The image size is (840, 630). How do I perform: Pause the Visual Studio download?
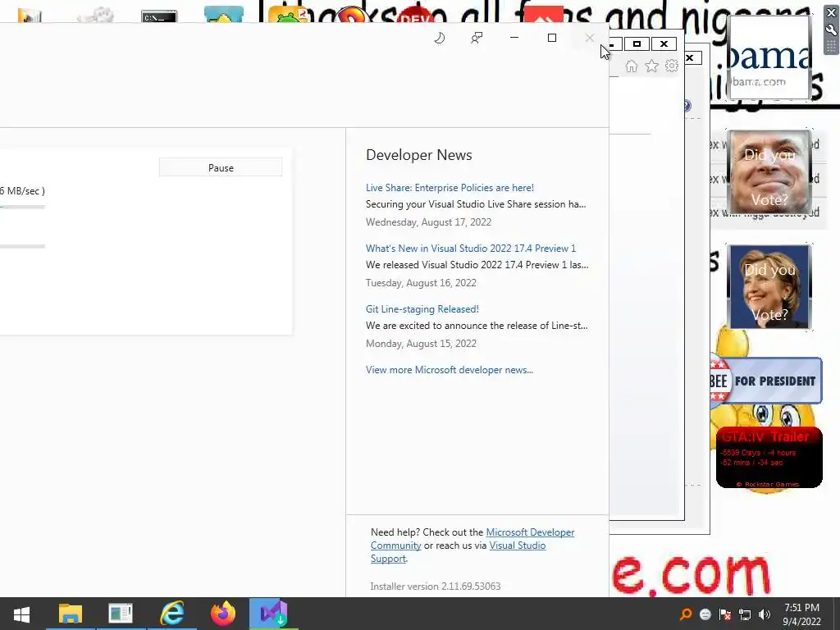221,167
